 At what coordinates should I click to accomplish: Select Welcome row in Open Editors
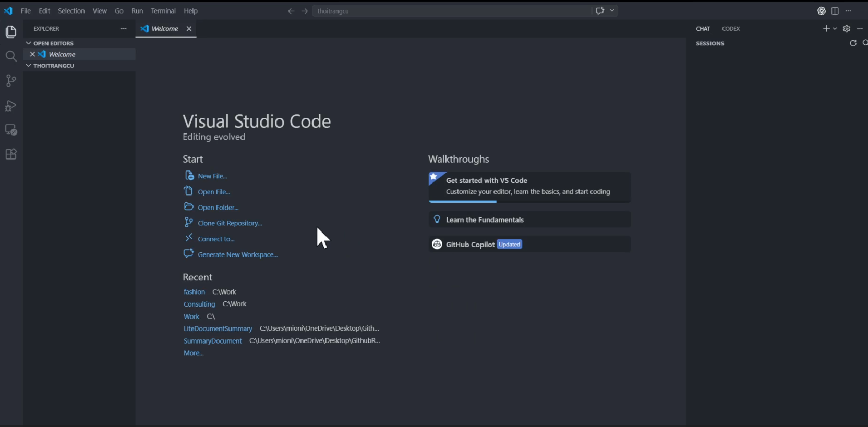pyautogui.click(x=80, y=54)
